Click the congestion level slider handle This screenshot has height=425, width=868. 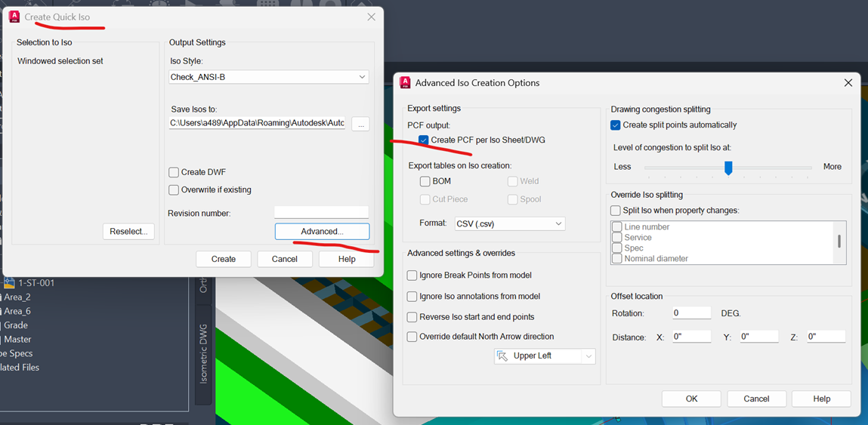point(728,168)
